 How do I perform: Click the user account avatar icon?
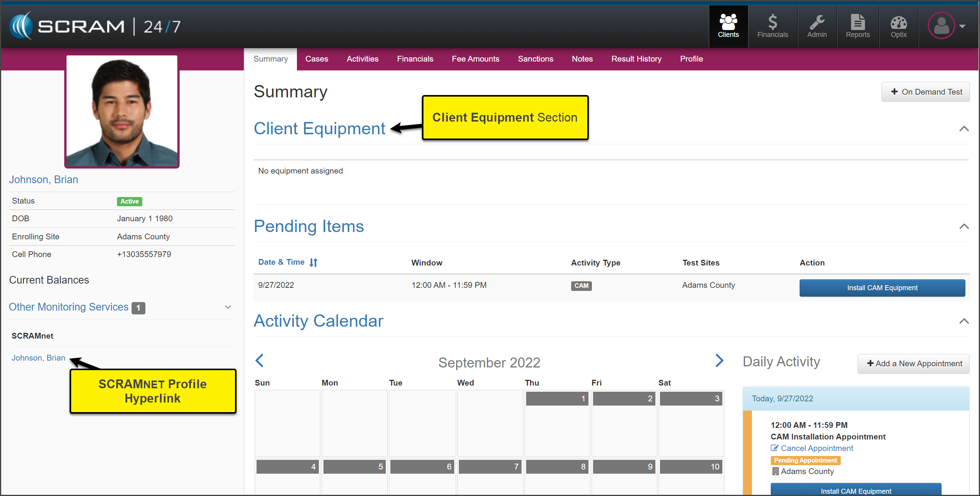point(941,26)
